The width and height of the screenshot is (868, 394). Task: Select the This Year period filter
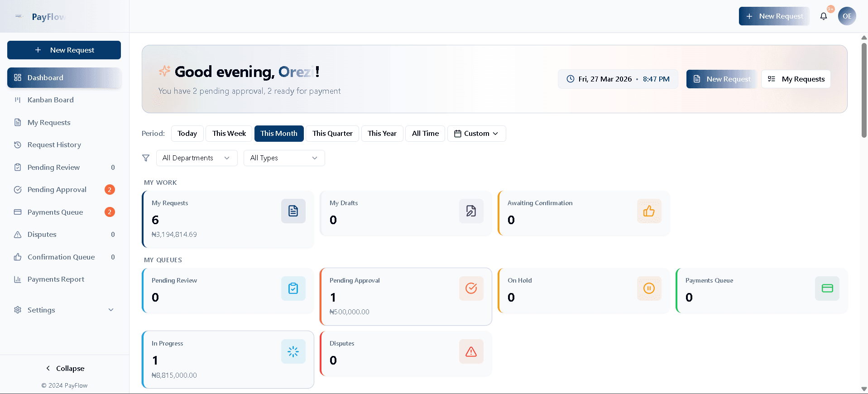pyautogui.click(x=382, y=134)
